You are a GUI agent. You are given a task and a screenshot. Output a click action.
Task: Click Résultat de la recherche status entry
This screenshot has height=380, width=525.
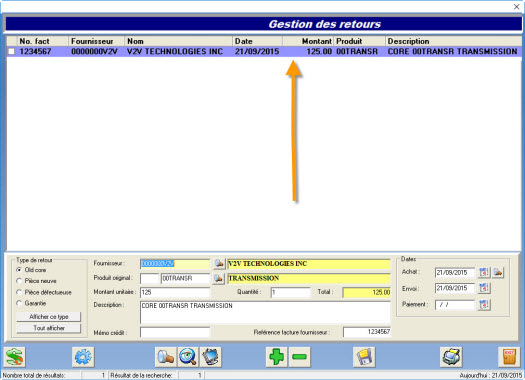[x=141, y=376]
